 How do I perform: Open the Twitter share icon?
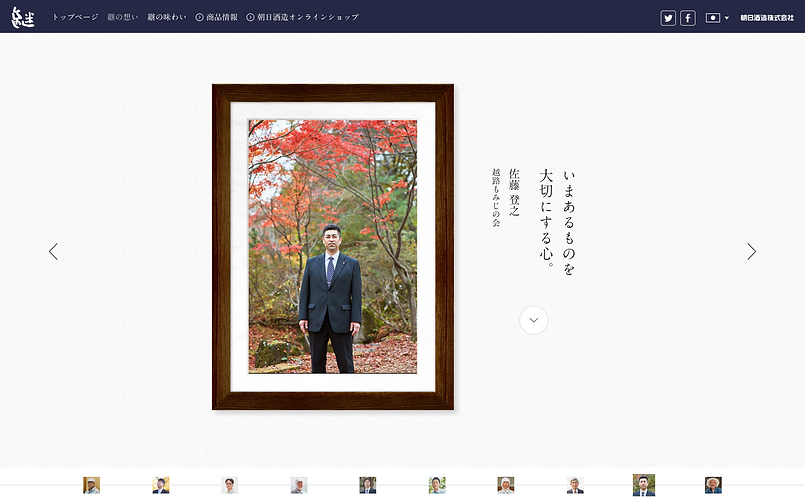coord(668,18)
